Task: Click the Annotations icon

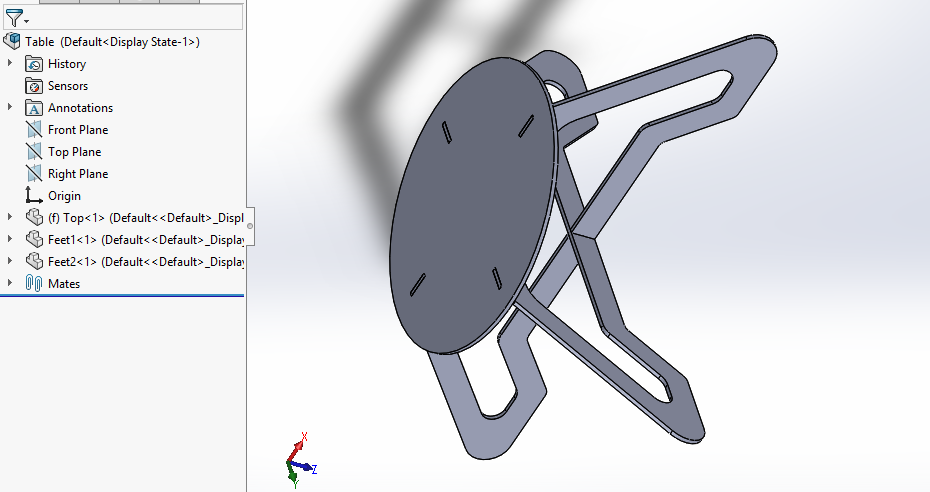Action: pos(34,108)
